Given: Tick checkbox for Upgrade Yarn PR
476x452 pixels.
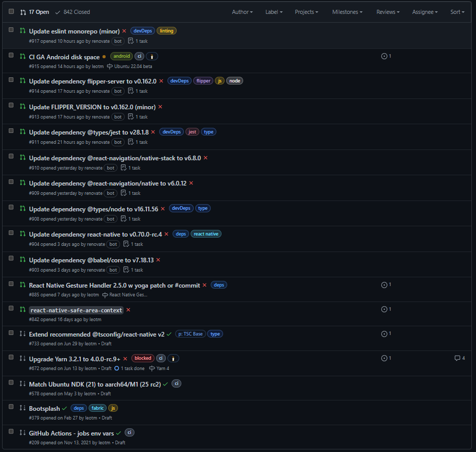Looking at the screenshot, I should [11, 357].
